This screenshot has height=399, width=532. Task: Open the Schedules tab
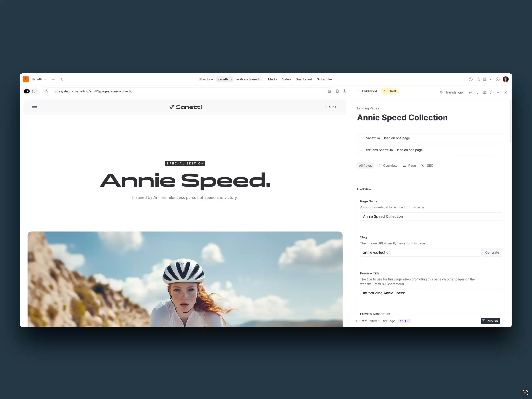tap(325, 79)
